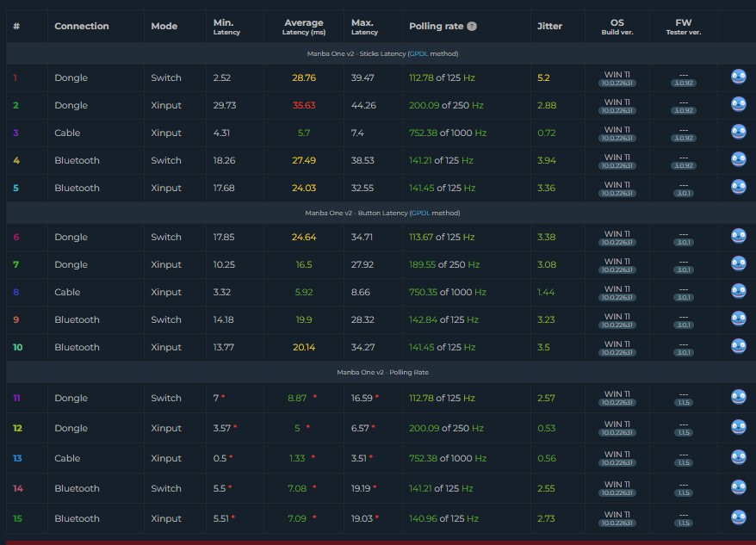This screenshot has height=545, width=756.
Task: Click polling rate 142.84 of 125 Hz
Action: point(443,319)
